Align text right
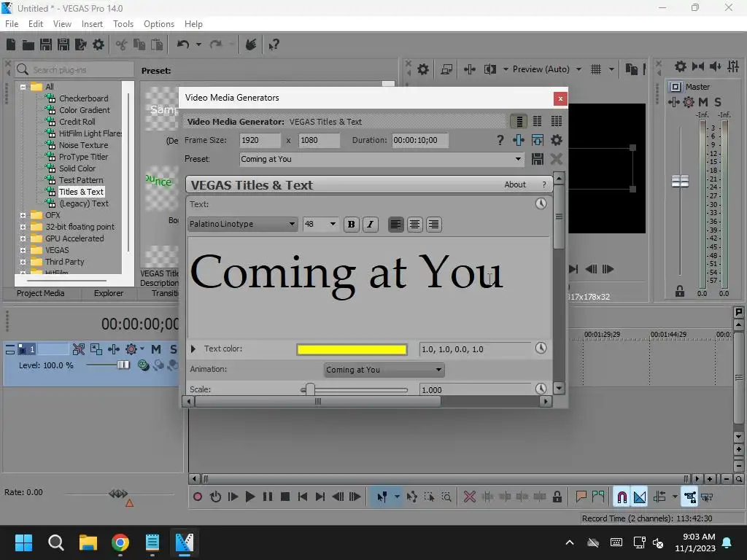This screenshot has height=560, width=747. 433,225
